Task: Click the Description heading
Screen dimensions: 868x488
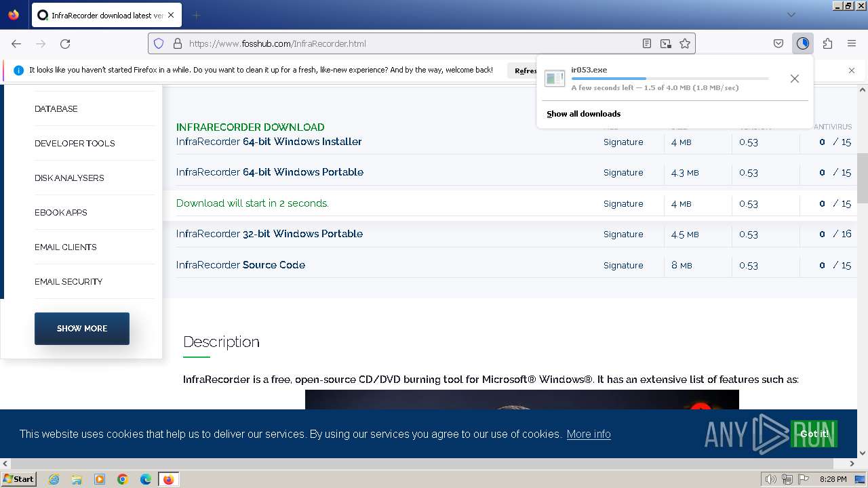Action: click(x=221, y=342)
